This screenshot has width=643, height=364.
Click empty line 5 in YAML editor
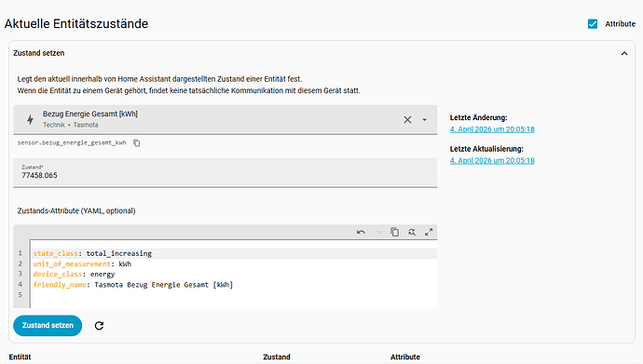click(235, 295)
